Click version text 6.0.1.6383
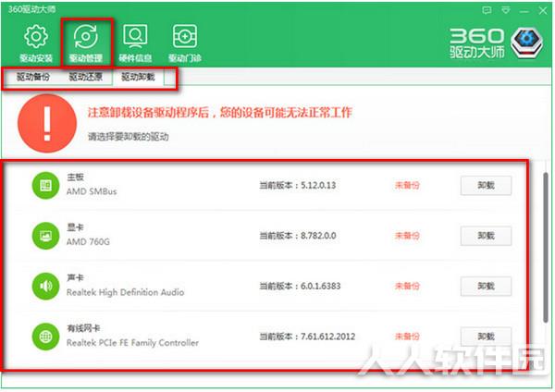The image size is (555, 392). click(x=320, y=286)
